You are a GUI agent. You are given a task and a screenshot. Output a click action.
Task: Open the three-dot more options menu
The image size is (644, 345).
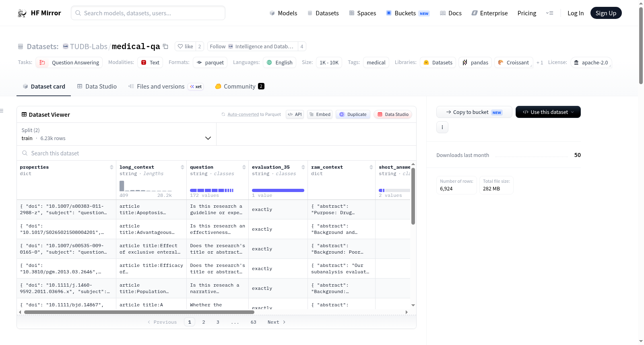(x=442, y=127)
